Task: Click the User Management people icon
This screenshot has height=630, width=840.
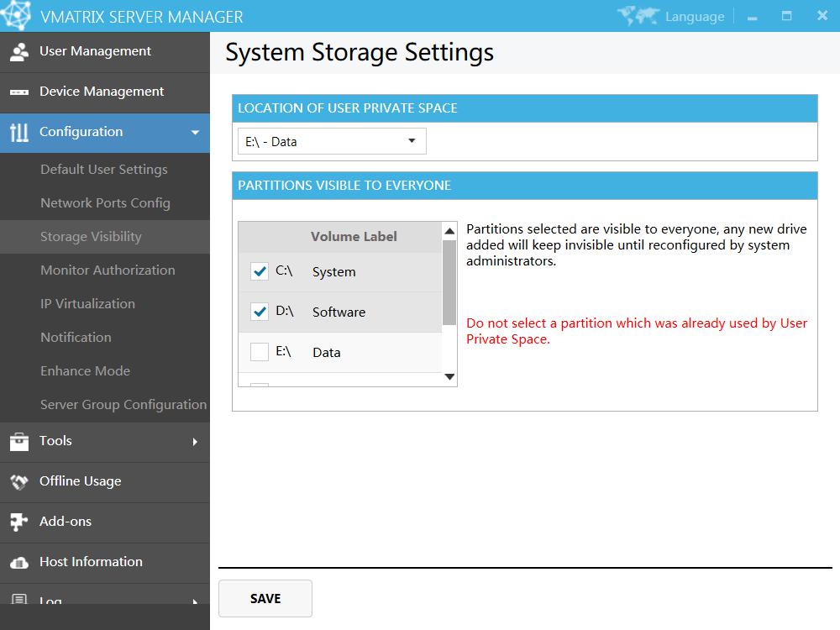Action: [19, 52]
